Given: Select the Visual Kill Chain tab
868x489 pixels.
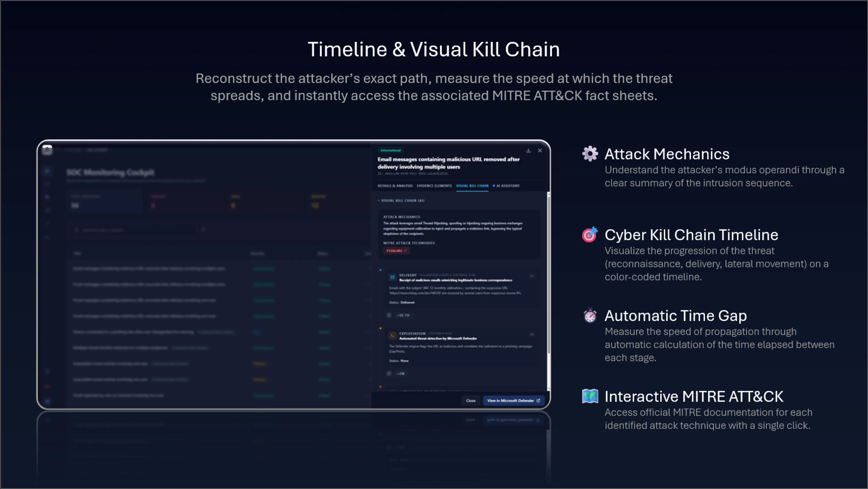Looking at the screenshot, I should click(x=472, y=186).
